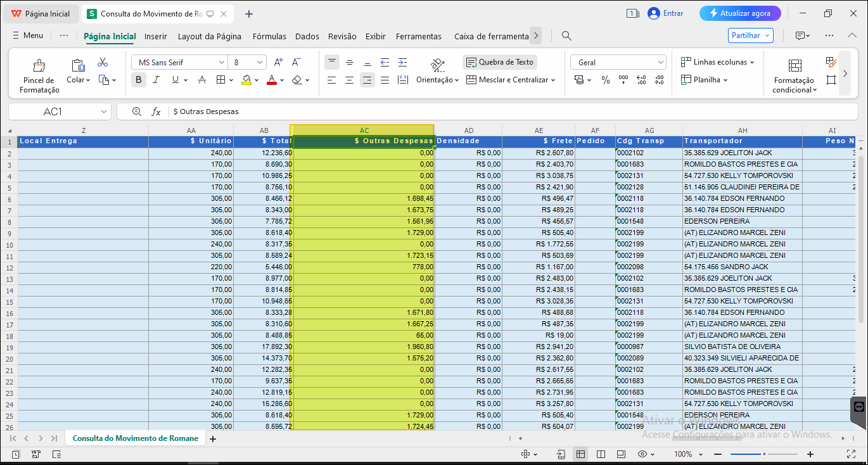Toggle Italic formatting

point(156,80)
